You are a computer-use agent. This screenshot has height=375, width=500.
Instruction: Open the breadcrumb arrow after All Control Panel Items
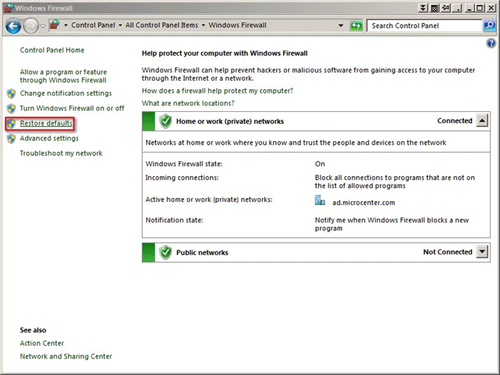pos(203,25)
